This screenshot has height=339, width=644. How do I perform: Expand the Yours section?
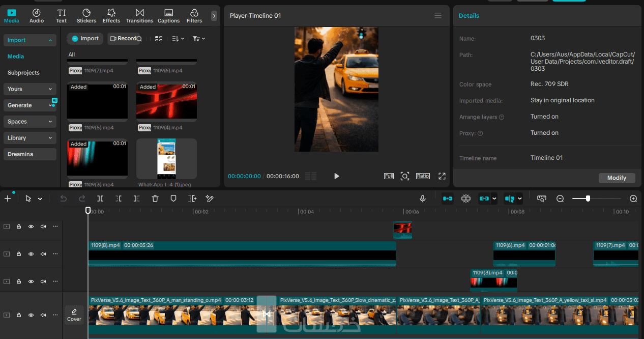pyautogui.click(x=30, y=89)
